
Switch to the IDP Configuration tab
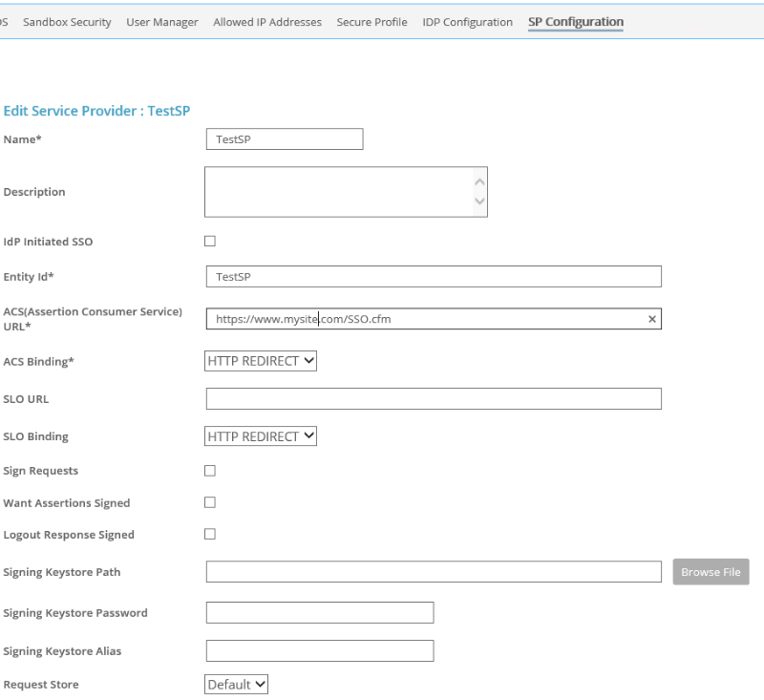tap(467, 22)
